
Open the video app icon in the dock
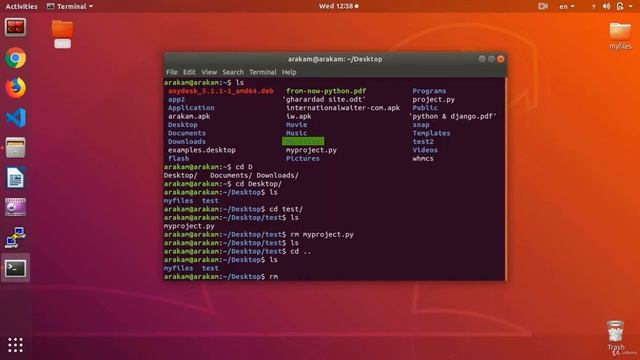point(16,207)
